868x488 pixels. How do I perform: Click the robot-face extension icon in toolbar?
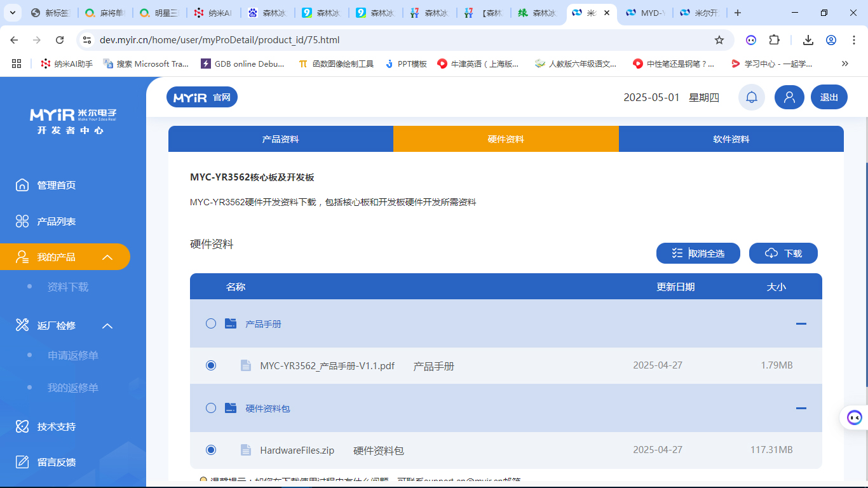[x=751, y=40]
